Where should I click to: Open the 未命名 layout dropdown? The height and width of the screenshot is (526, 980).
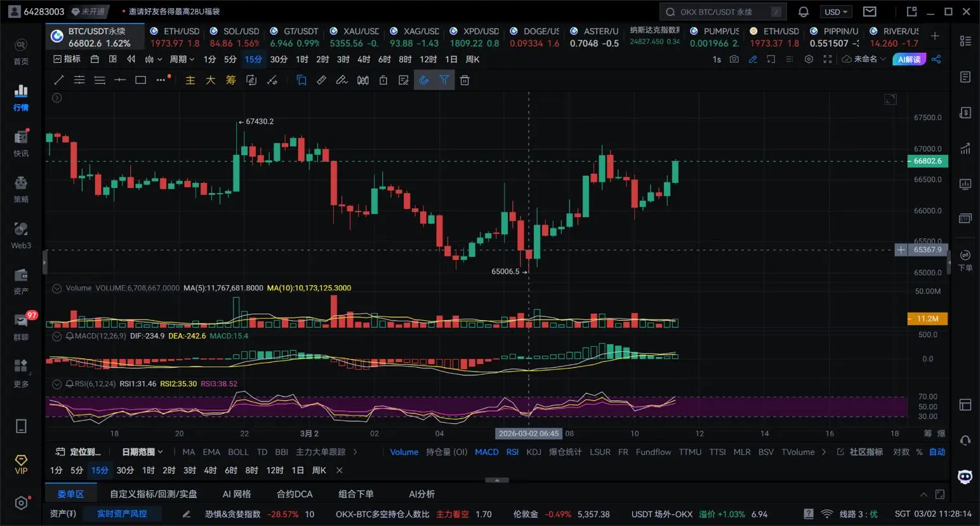[x=863, y=59]
